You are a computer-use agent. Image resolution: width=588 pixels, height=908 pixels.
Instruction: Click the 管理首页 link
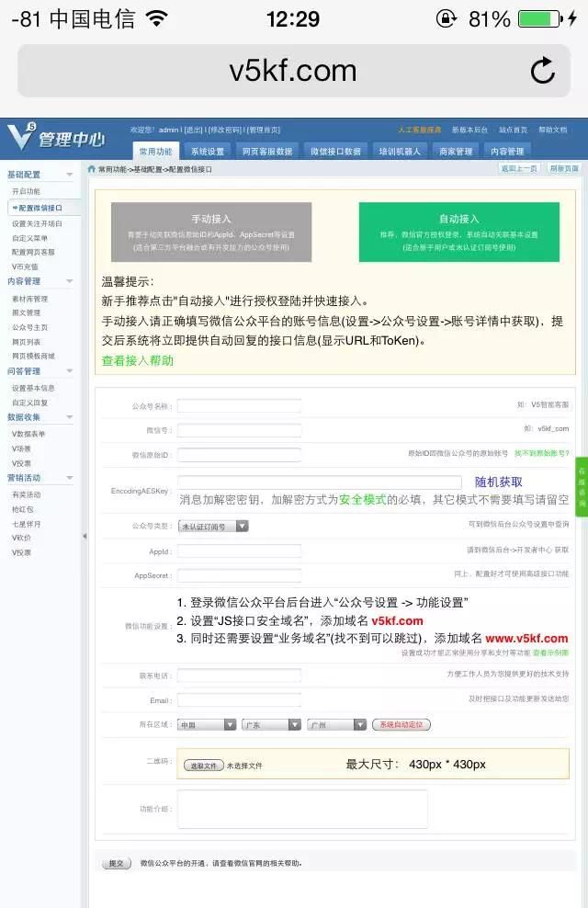tap(264, 131)
